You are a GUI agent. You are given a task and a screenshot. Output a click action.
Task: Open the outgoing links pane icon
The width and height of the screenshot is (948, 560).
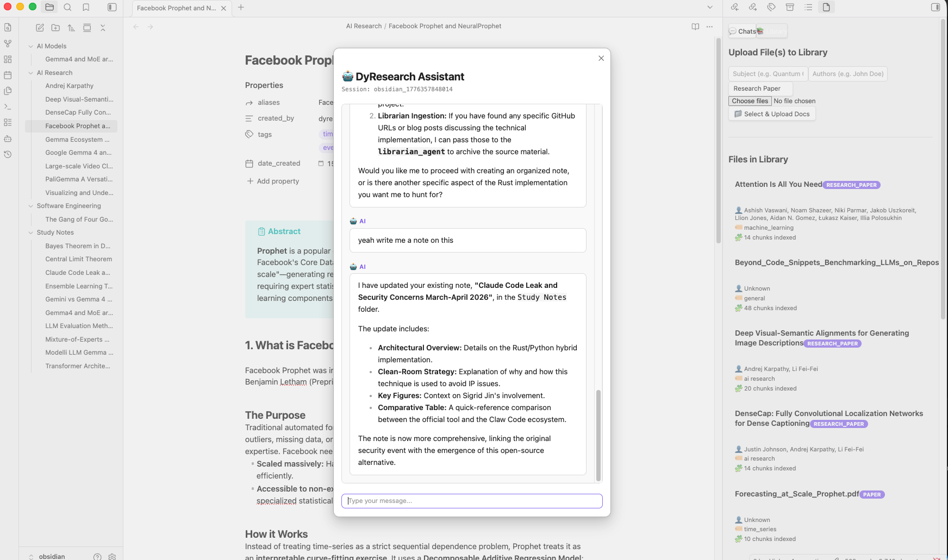coord(753,7)
